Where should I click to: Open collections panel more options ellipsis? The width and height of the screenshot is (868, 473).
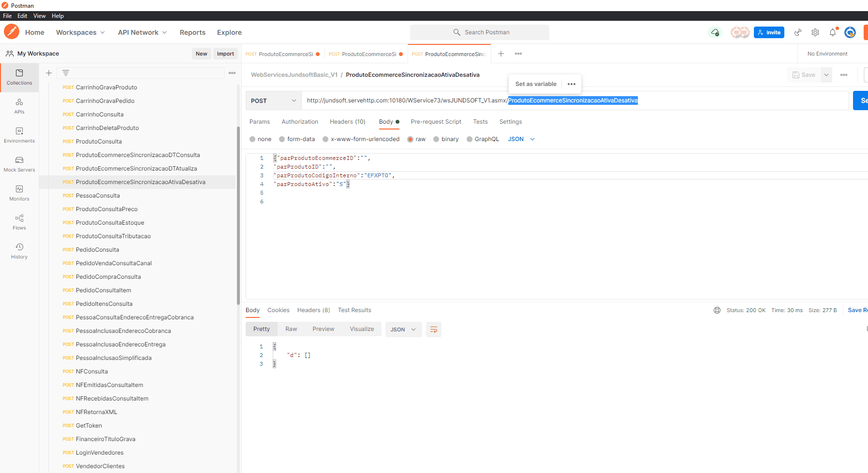232,73
